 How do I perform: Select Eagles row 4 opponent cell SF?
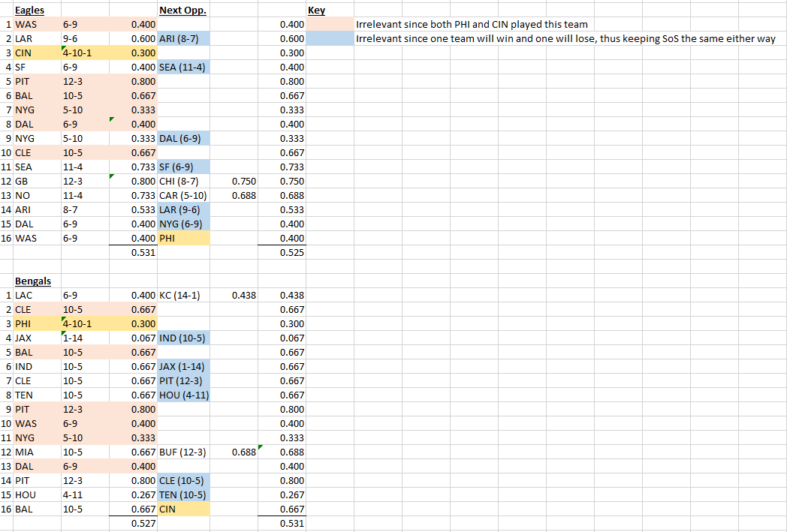pyautogui.click(x=37, y=68)
